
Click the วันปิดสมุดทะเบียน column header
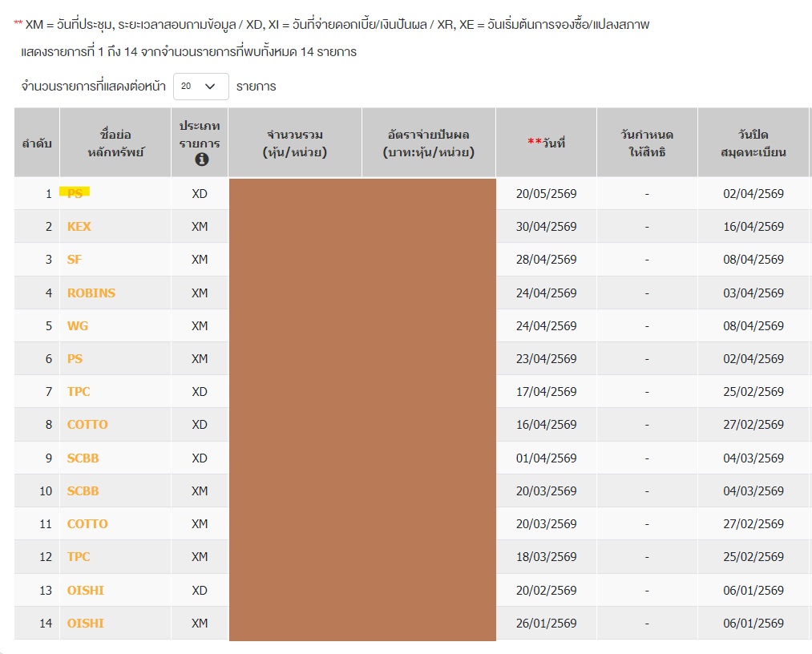point(753,143)
